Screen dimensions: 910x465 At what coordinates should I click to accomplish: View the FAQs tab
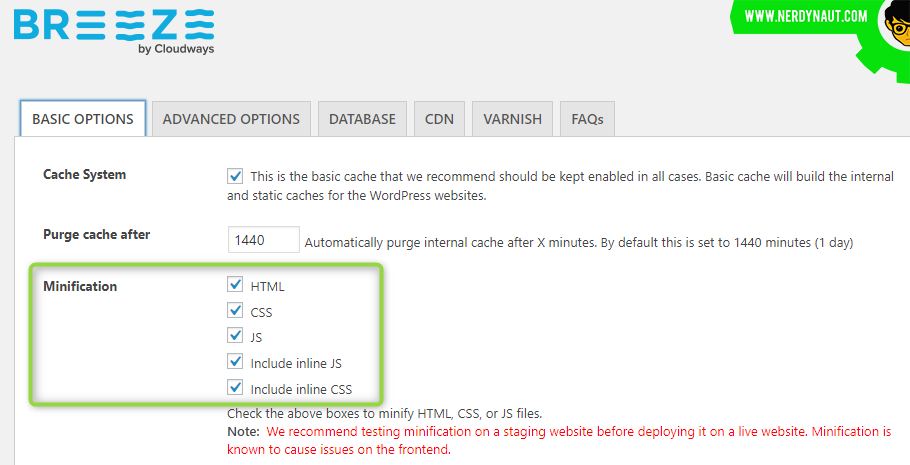tap(587, 119)
